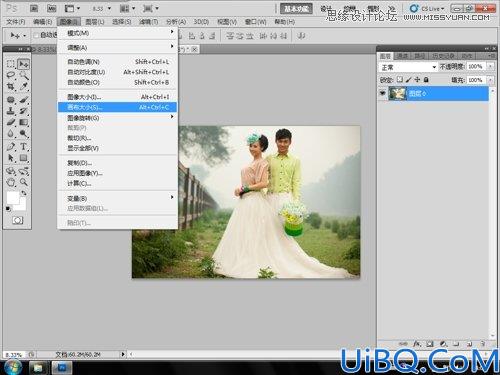Select the Brush tool
This screenshot has height=375, width=500.
(24, 100)
